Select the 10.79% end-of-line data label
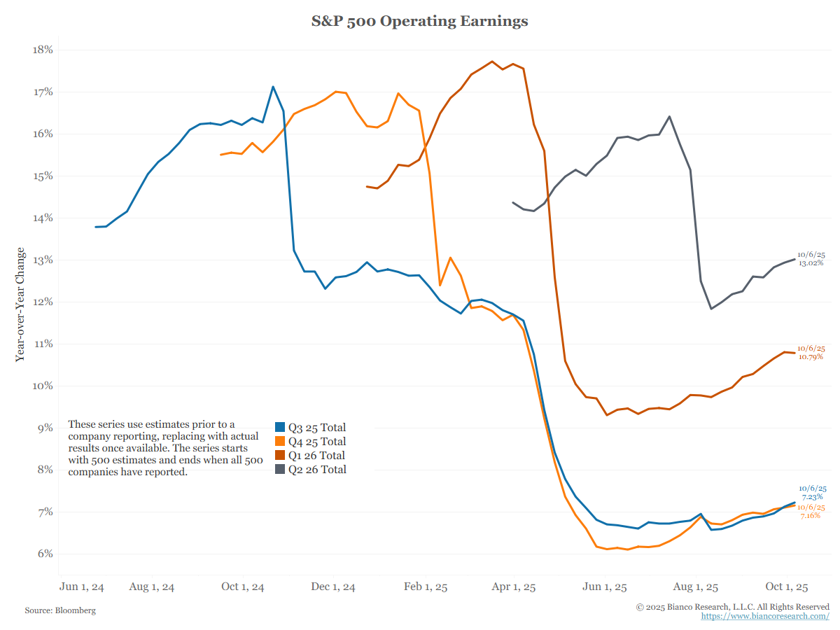The image size is (840, 630). [811, 356]
